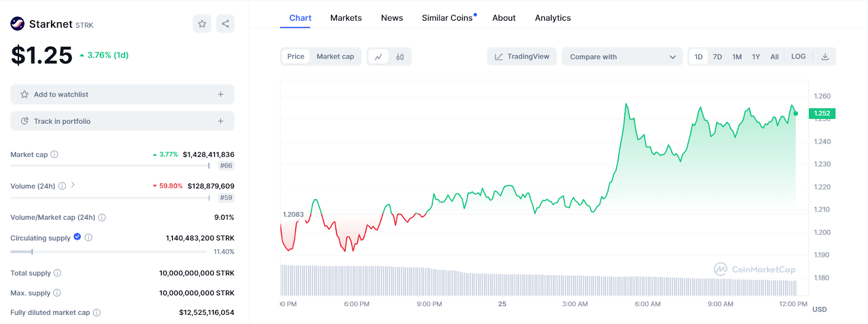Select the Price chart toggle

(x=296, y=56)
